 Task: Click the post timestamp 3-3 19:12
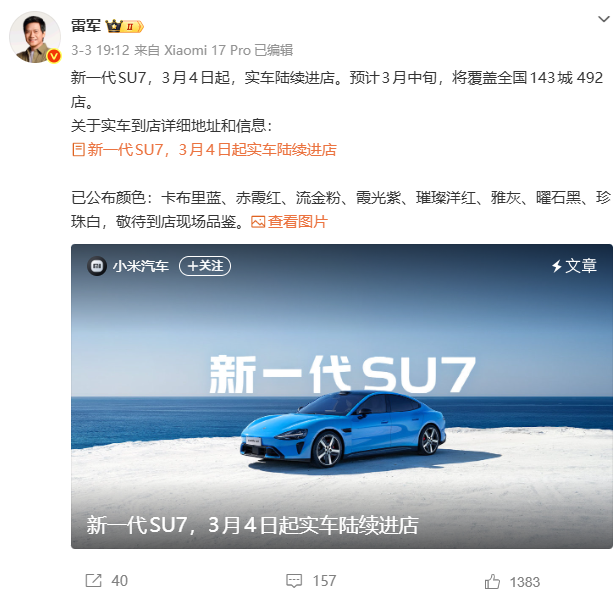coord(100,50)
